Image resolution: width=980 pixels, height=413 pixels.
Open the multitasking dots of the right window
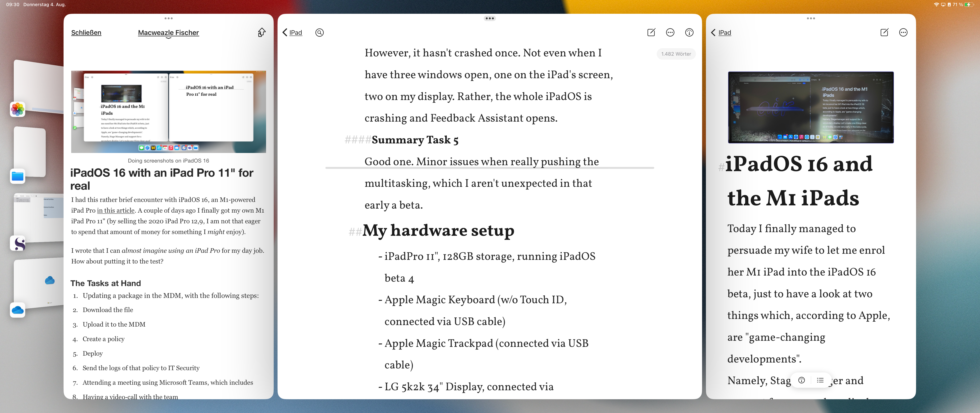tap(811, 18)
